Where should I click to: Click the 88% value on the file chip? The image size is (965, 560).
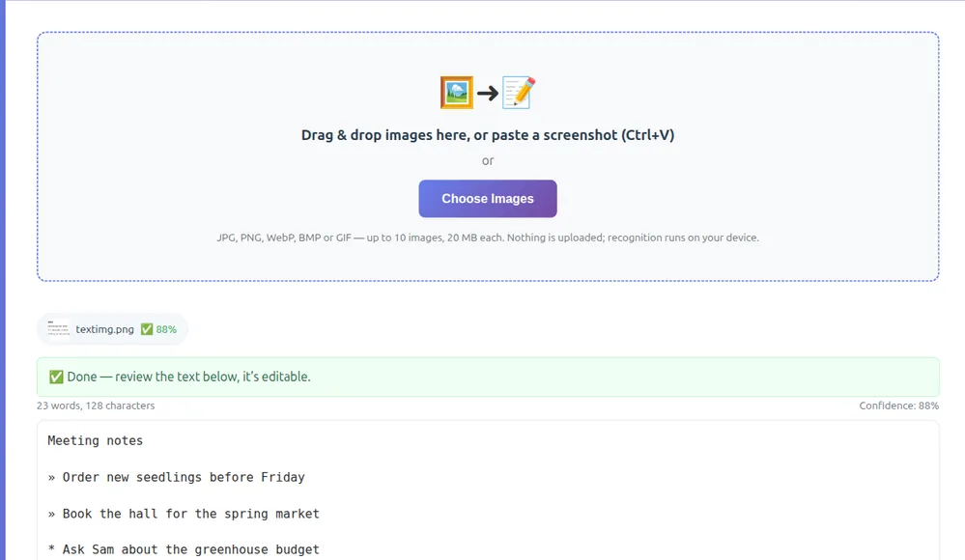pyautogui.click(x=166, y=329)
